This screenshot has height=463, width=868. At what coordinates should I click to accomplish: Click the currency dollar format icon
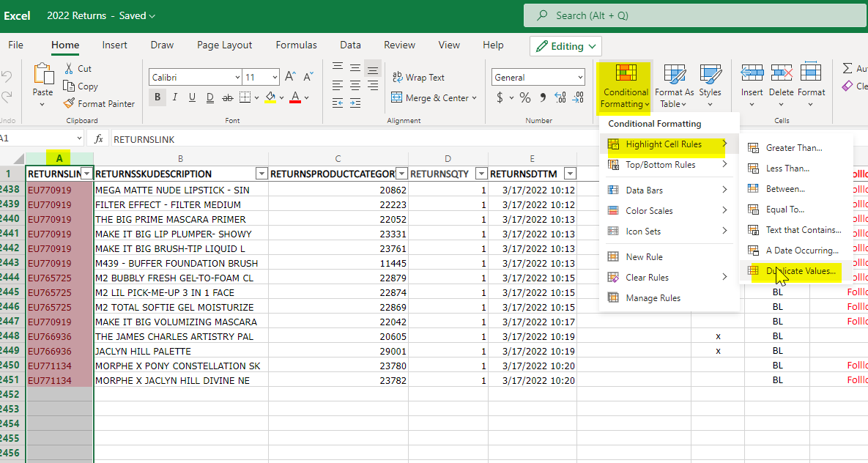(500, 98)
